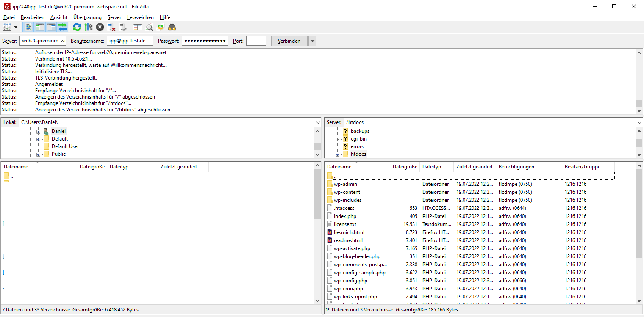Toggle message log display
Image resolution: width=644 pixels, height=317 pixels.
(28, 27)
